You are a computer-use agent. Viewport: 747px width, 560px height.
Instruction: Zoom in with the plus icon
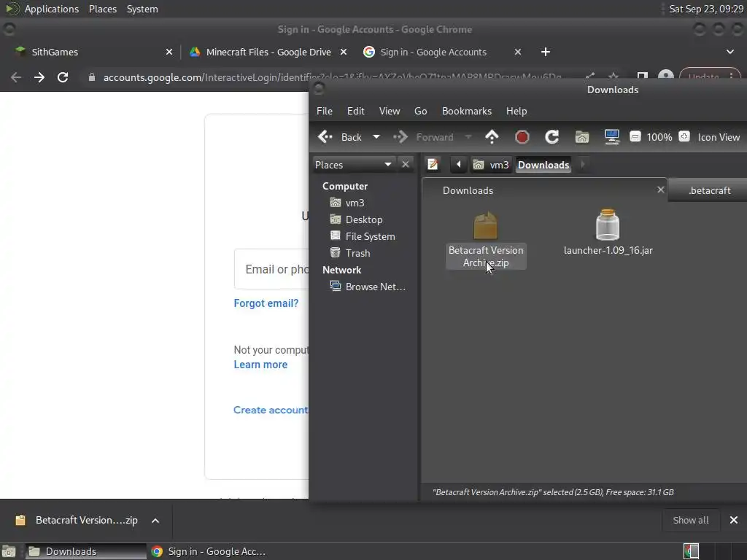[x=684, y=136]
